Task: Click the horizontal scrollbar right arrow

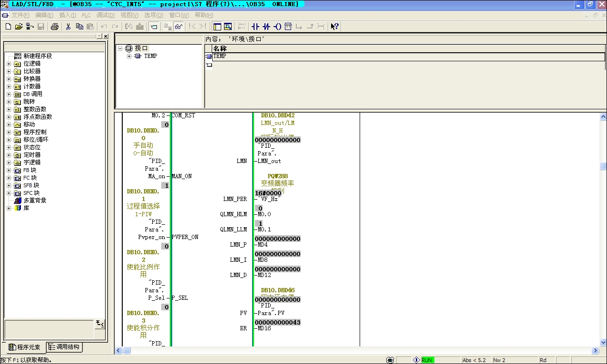Action: tap(595, 351)
